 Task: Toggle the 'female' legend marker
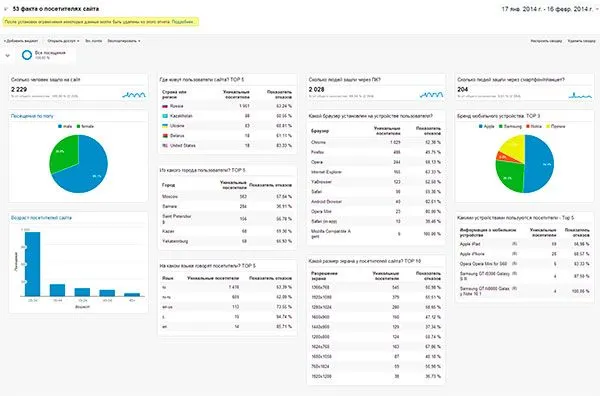(78, 126)
